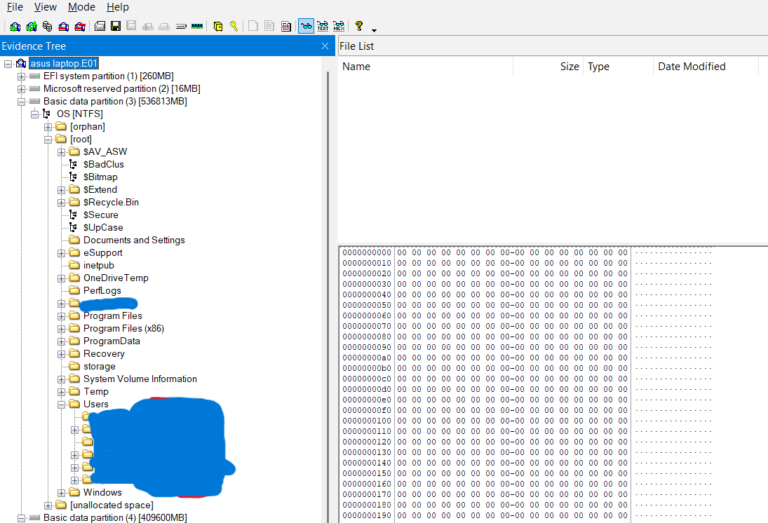Click the Add All Attached Devices icon
768x523 pixels.
pos(32,26)
